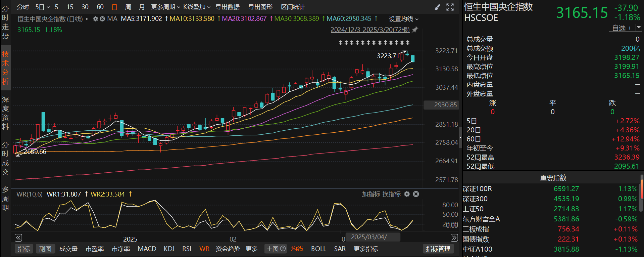Click 换指标 to change indicator

point(392,194)
